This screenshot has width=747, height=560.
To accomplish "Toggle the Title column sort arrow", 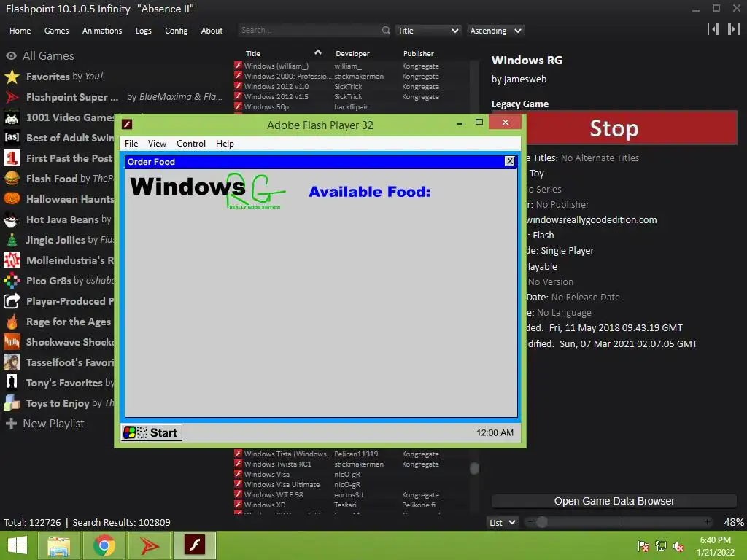I will [x=318, y=52].
